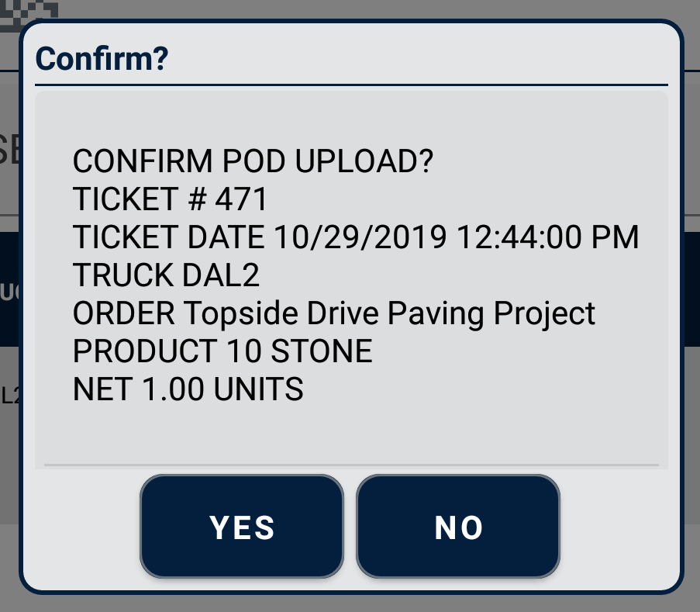Click the line under the Confirm? title
Image resolution: width=700 pixels, height=612 pixels.
350,84
